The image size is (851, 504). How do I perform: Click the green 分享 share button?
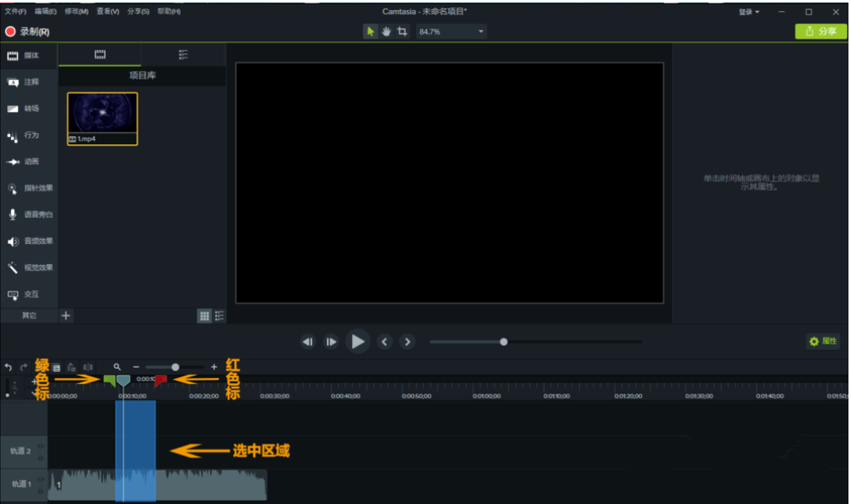pos(821,31)
